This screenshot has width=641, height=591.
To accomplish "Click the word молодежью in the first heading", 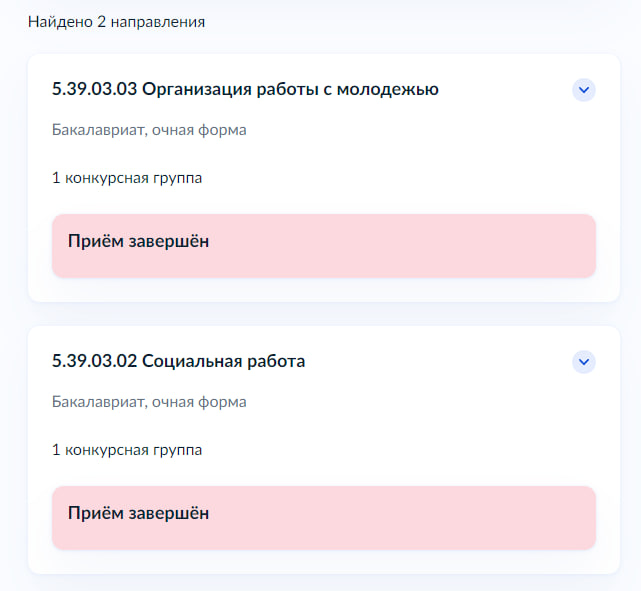I will (388, 90).
